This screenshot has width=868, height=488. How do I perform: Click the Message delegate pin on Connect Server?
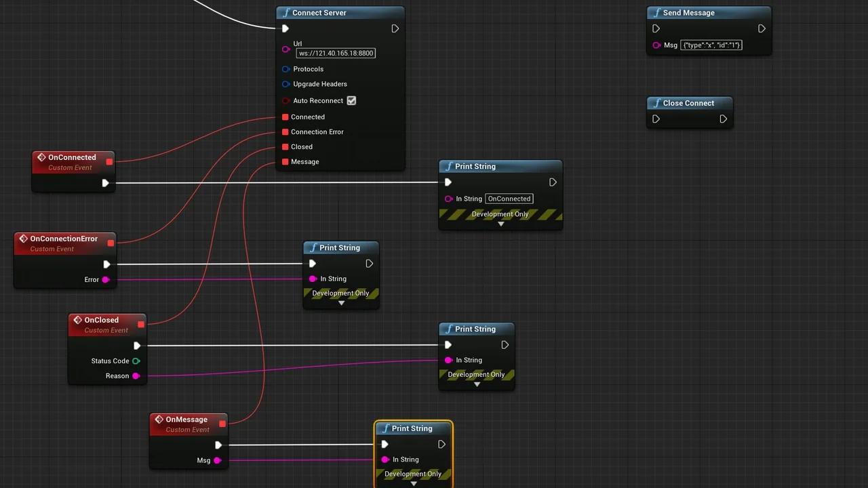(285, 161)
